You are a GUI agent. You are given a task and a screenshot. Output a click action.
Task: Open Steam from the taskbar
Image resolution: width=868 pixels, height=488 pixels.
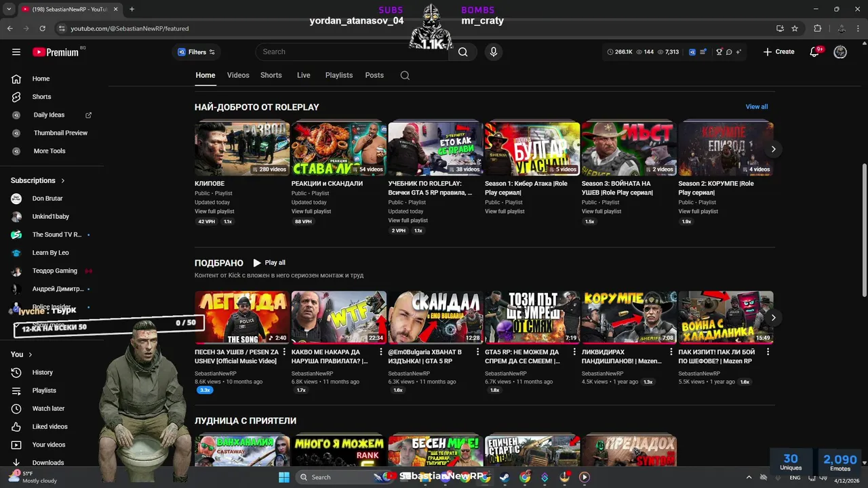click(505, 477)
